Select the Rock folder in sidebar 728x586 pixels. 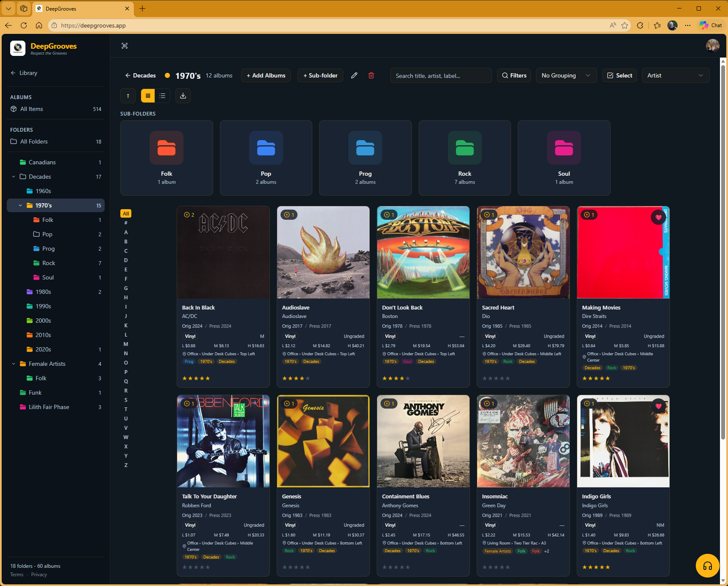tap(56, 263)
